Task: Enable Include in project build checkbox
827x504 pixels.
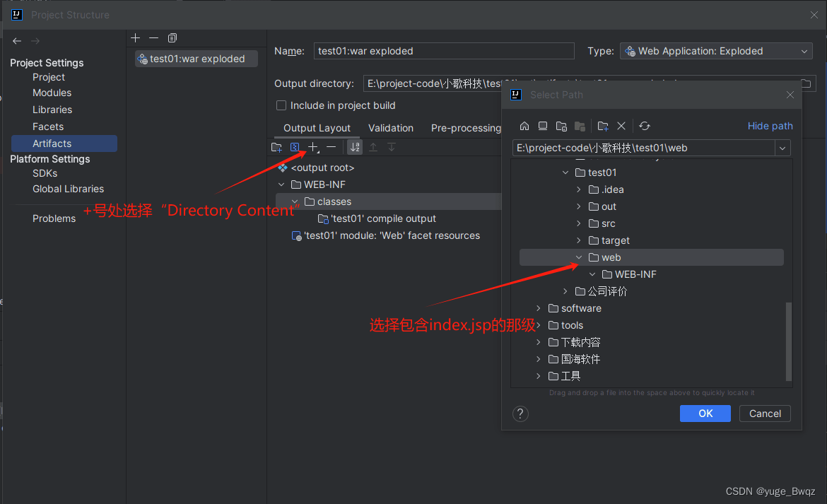Action: pyautogui.click(x=281, y=105)
